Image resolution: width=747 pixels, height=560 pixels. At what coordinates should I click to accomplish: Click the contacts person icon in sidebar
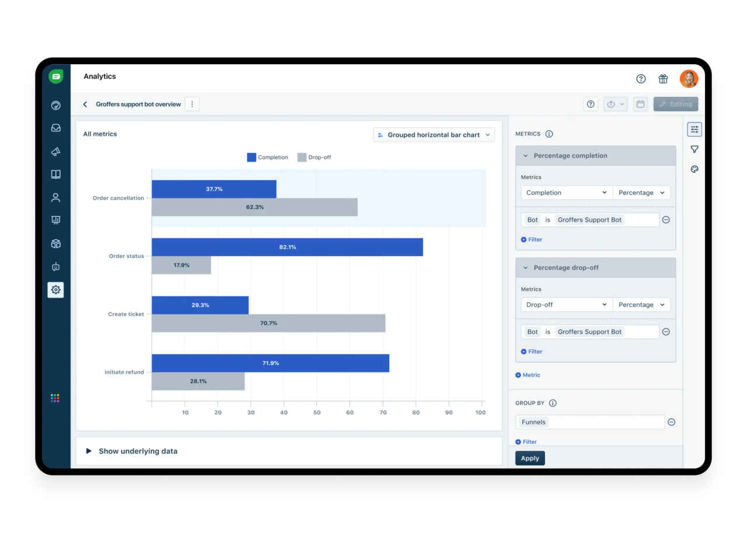click(x=55, y=197)
